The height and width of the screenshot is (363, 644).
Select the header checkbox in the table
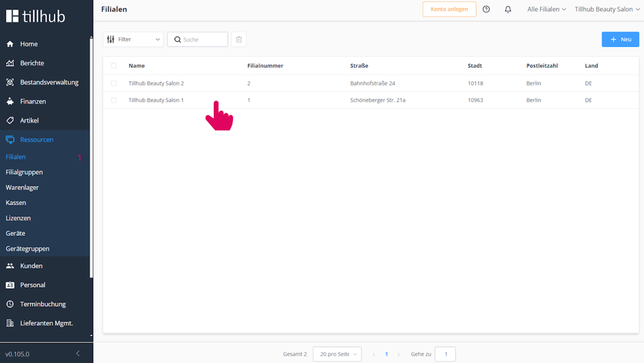[114, 66]
